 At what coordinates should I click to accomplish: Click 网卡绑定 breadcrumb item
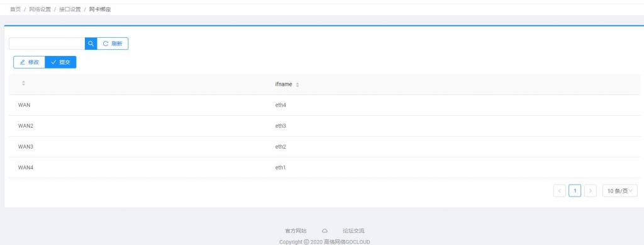click(100, 9)
